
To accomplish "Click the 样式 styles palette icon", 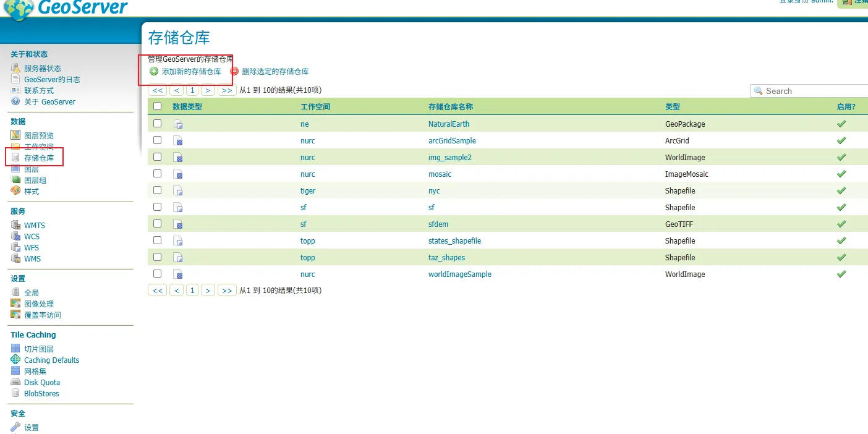I will [x=15, y=191].
